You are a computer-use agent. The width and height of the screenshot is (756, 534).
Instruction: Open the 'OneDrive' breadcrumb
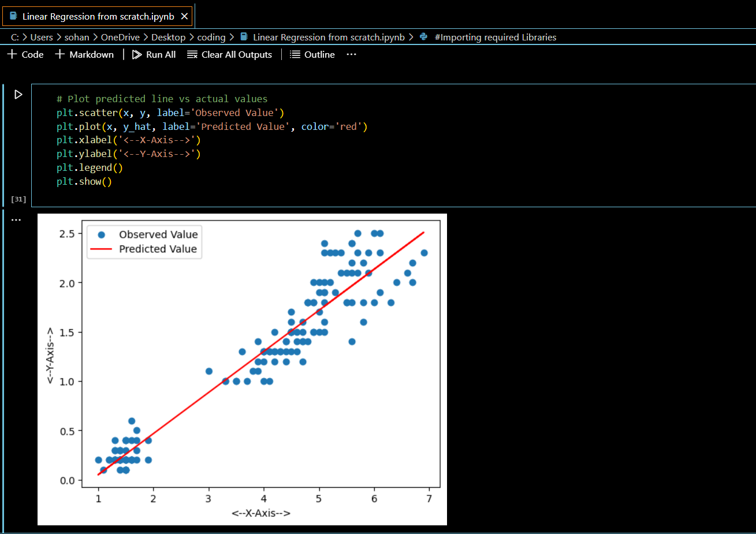coord(120,37)
